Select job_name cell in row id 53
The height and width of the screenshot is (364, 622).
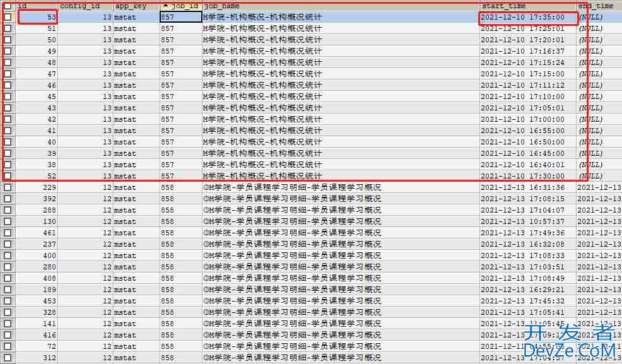341,17
